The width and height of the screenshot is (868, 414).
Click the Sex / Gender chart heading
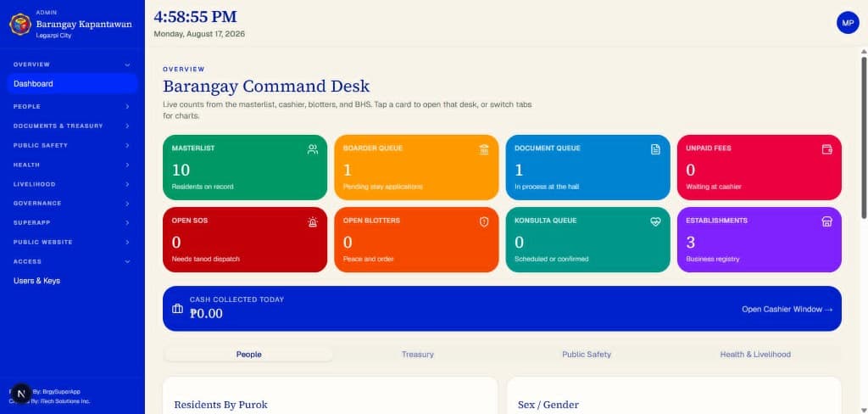click(x=548, y=405)
